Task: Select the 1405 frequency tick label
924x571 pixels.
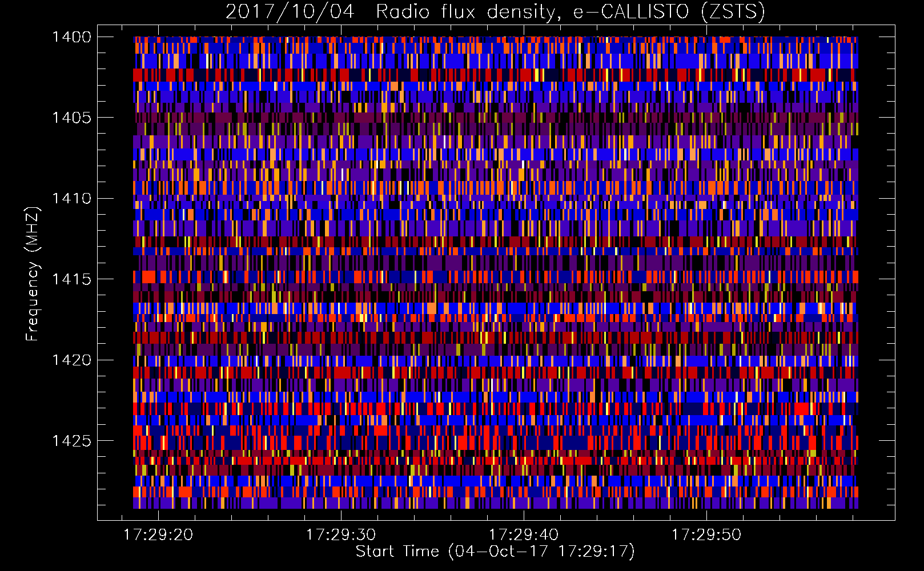Action: coord(71,118)
